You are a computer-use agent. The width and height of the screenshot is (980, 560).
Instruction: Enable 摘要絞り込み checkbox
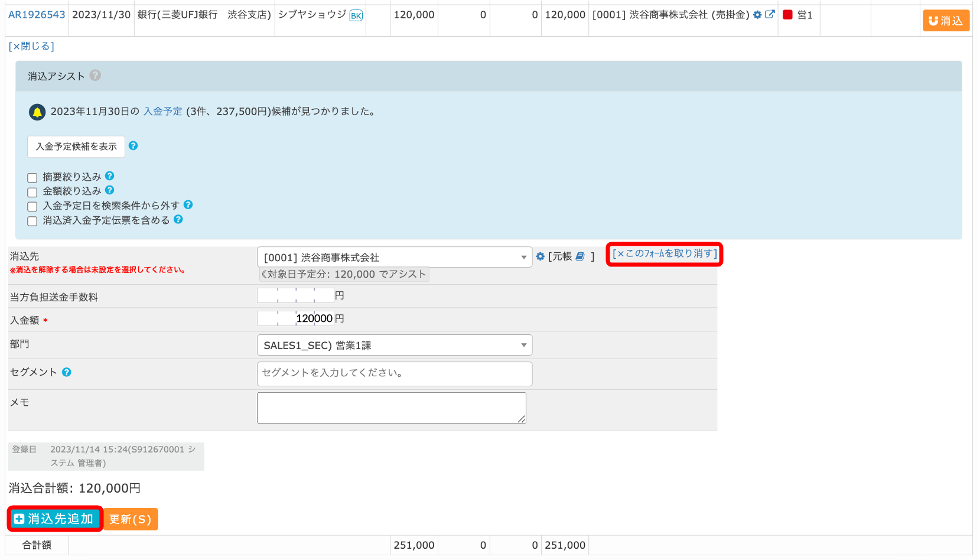[32, 178]
